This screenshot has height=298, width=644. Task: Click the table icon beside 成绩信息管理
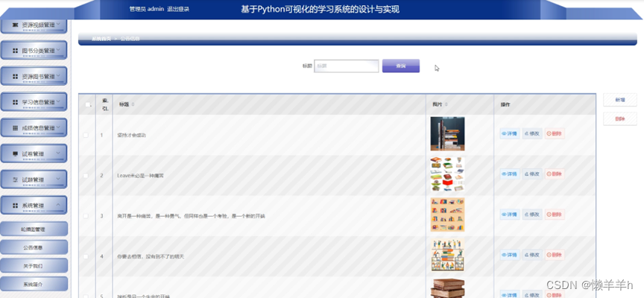pyautogui.click(x=15, y=128)
